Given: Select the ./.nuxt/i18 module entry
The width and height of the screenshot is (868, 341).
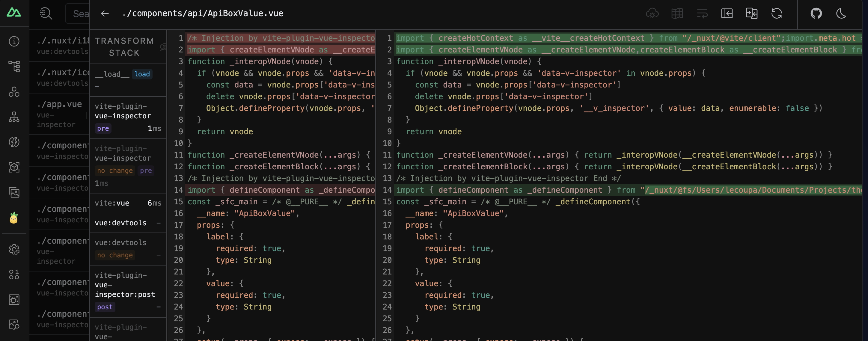Looking at the screenshot, I should (x=59, y=46).
